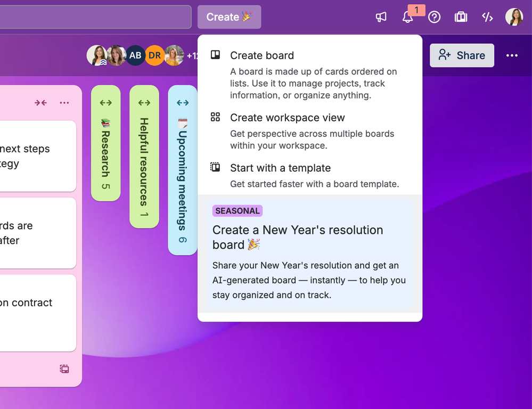Screen dimensions: 532x409
Task: Click the notification count badge
Action: tap(416, 10)
